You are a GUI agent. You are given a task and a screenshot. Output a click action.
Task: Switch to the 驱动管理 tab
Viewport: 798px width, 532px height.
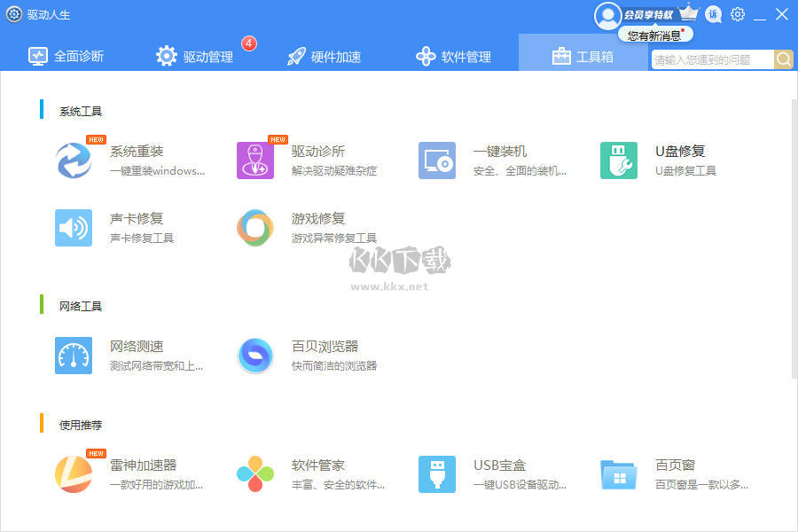pos(194,56)
